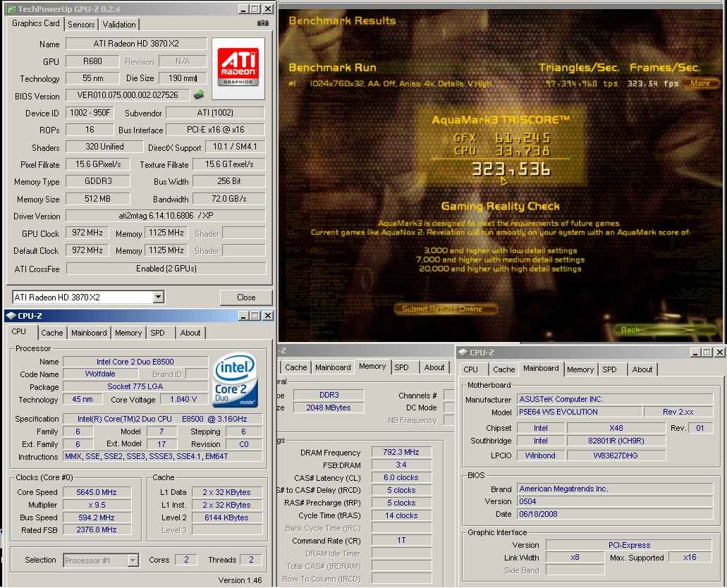Open SPD tab in right CPU-Z mainboard window
The width and height of the screenshot is (727, 588).
pos(610,369)
